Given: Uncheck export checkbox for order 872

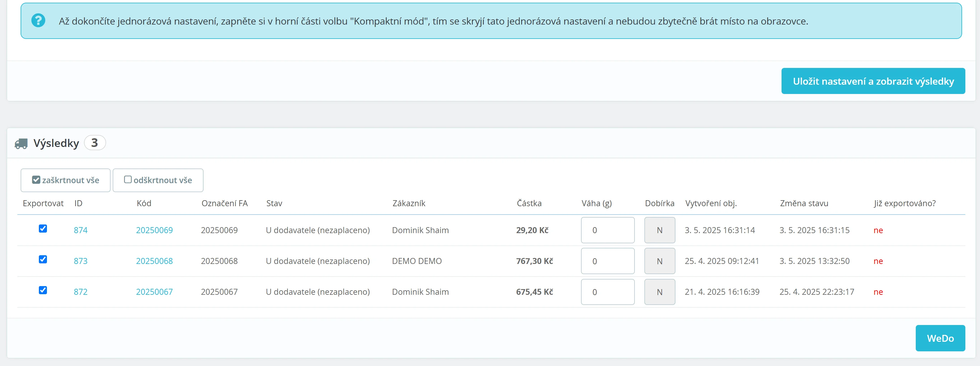Looking at the screenshot, I should click(43, 290).
